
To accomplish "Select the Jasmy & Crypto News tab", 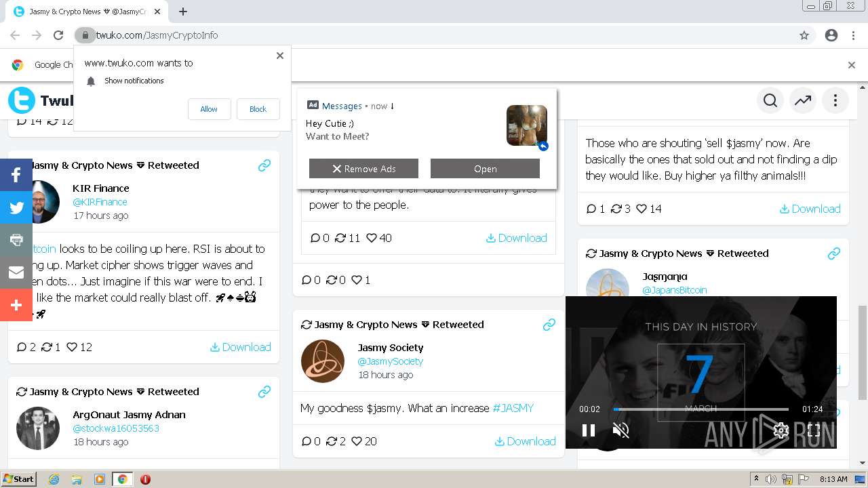I will pos(88,12).
